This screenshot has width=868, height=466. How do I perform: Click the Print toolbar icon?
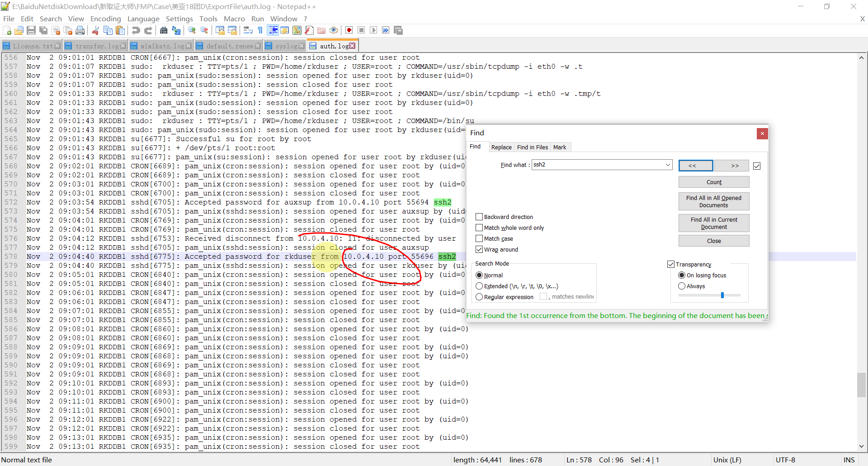(x=80, y=30)
